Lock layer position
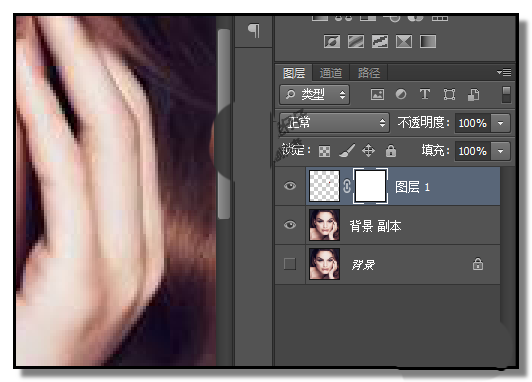The image size is (532, 382). (368, 151)
